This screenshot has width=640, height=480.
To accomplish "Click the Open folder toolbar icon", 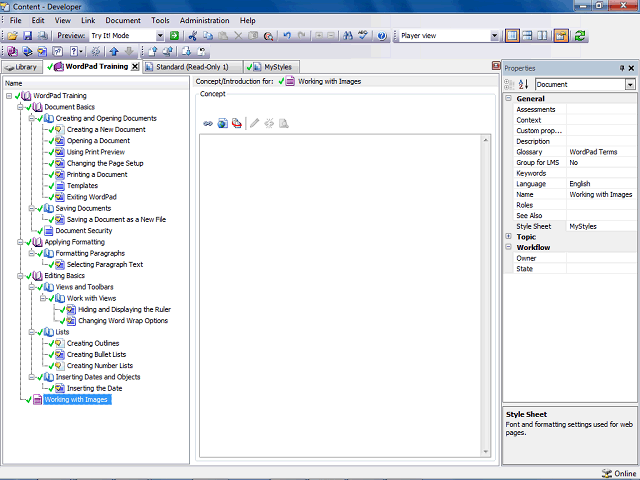I will point(12,36).
